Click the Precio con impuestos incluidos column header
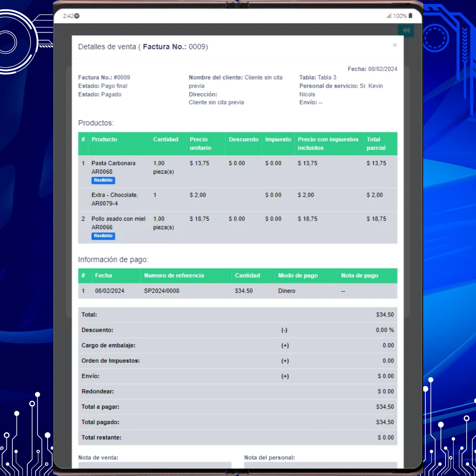 pyautogui.click(x=328, y=143)
